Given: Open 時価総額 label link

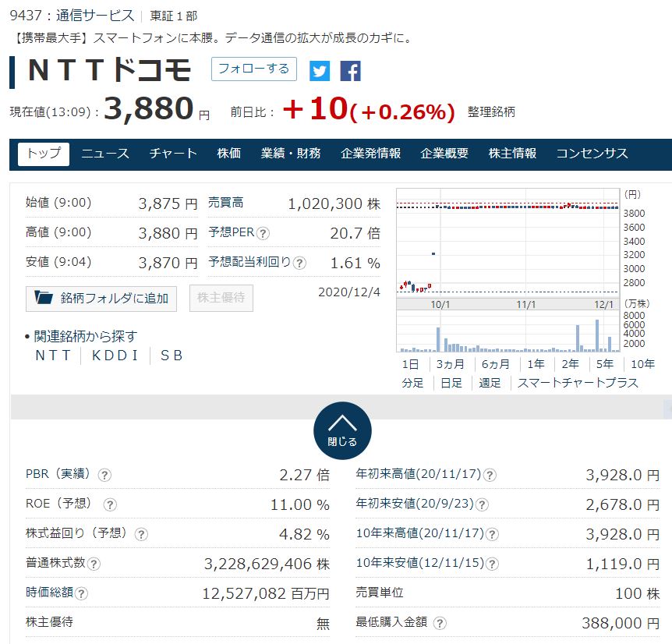Looking at the screenshot, I should click(x=49, y=593).
